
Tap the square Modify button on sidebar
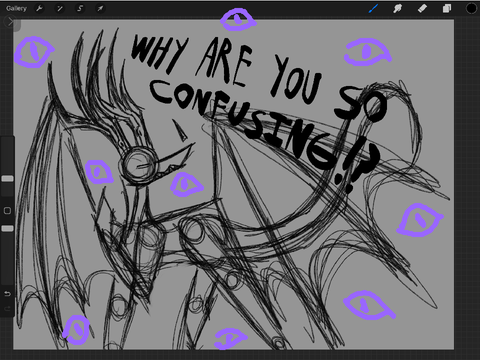click(x=7, y=211)
